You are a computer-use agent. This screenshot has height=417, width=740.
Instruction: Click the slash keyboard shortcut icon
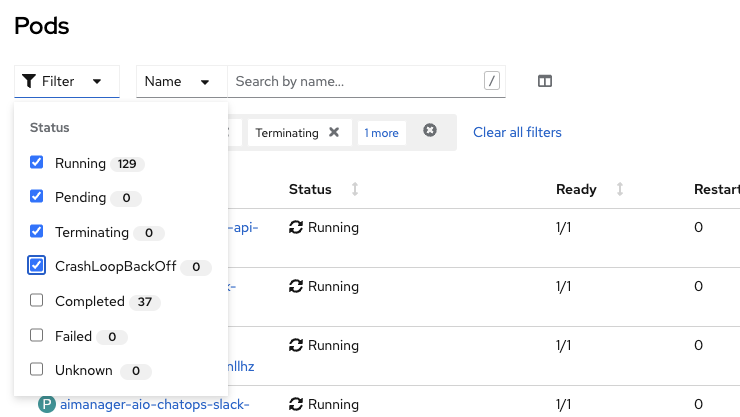point(491,81)
